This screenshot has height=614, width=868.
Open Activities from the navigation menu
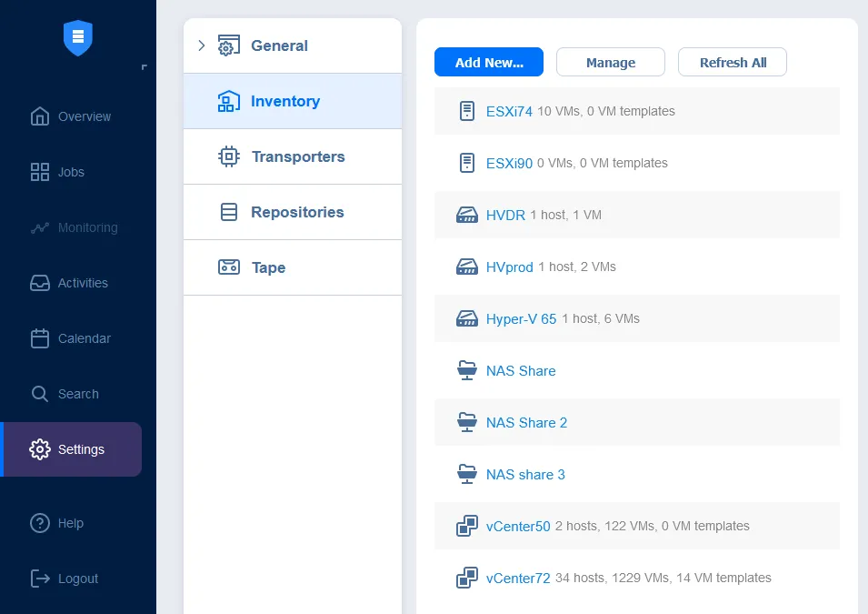(82, 283)
